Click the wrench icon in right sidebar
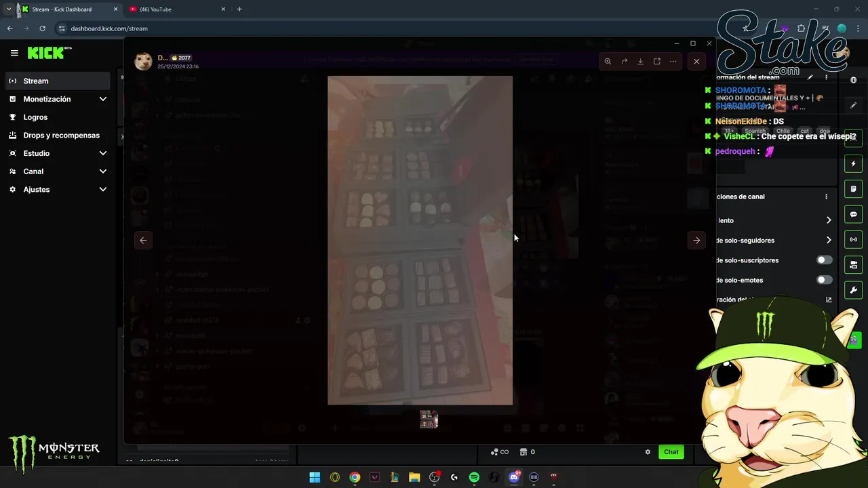Viewport: 868px width, 488px height. coord(854,290)
